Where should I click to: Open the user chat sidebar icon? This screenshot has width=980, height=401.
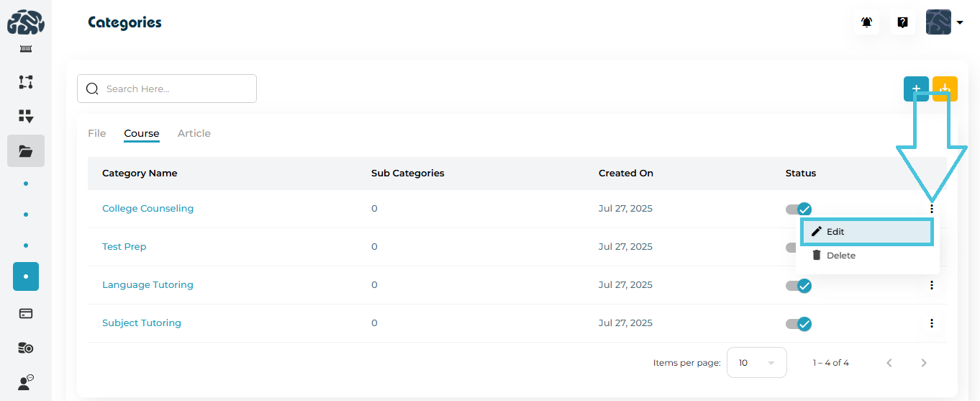pyautogui.click(x=26, y=382)
